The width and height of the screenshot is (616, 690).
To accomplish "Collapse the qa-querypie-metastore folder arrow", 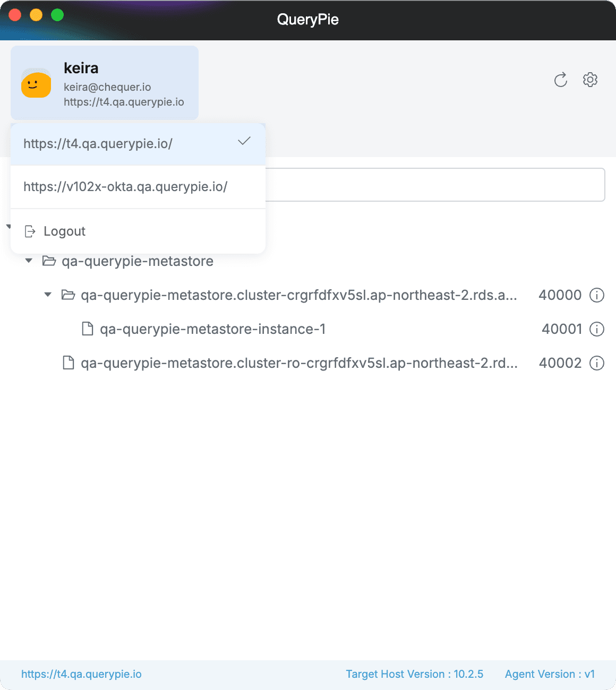I will pos(29,261).
